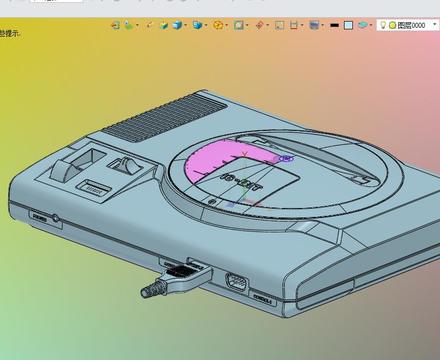Screen dimensions: 440x360
Task: Click the red diamond snap icon
Action: pos(260,25)
